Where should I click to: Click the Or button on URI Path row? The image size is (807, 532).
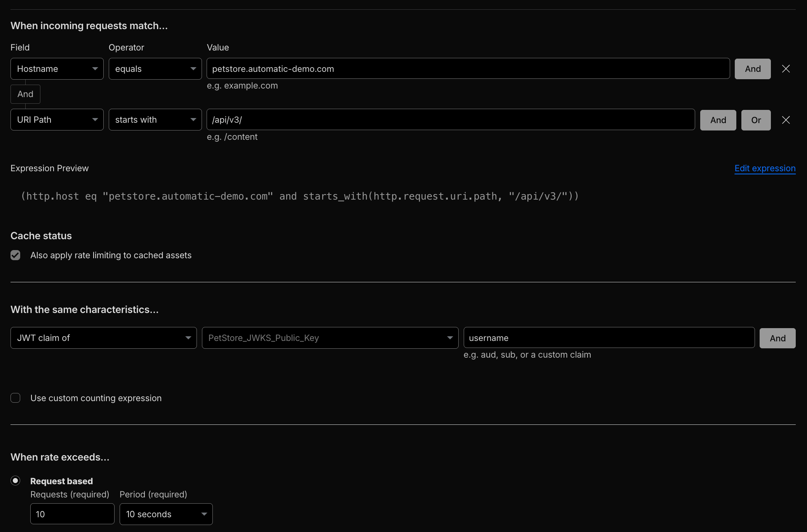pos(756,120)
